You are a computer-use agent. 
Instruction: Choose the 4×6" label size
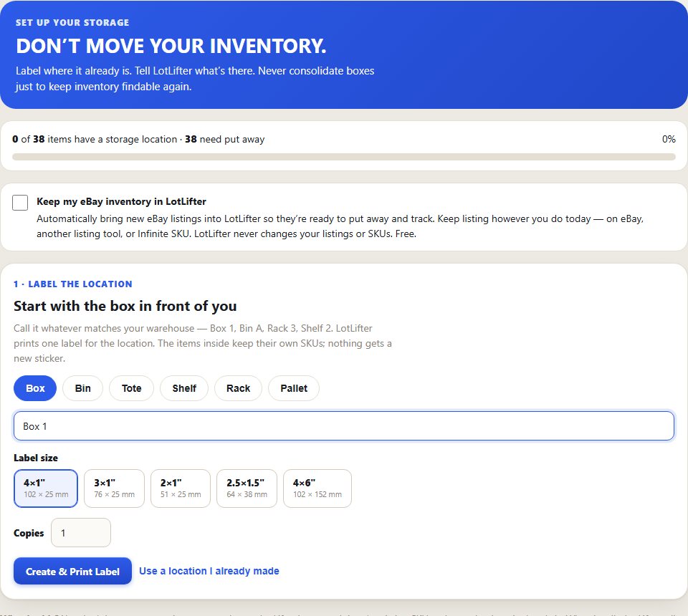pyautogui.click(x=317, y=489)
